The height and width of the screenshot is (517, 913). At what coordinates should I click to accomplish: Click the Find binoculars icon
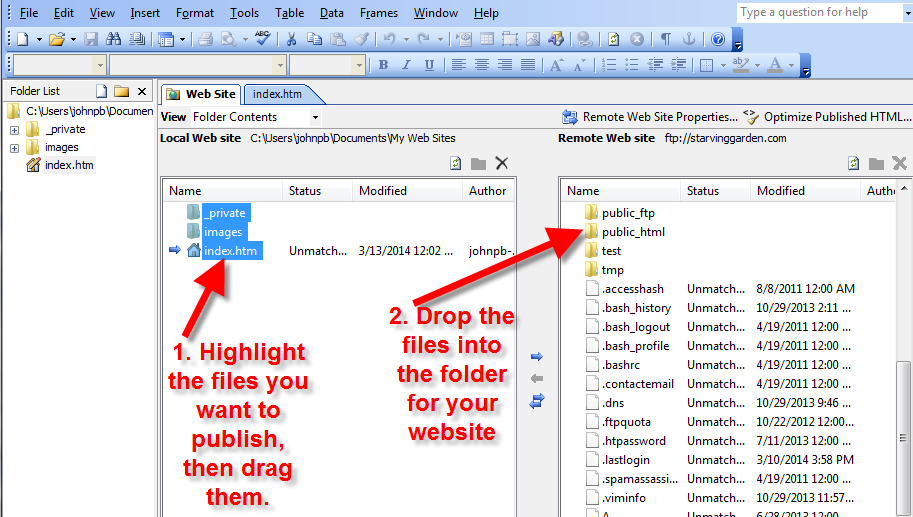tap(112, 40)
